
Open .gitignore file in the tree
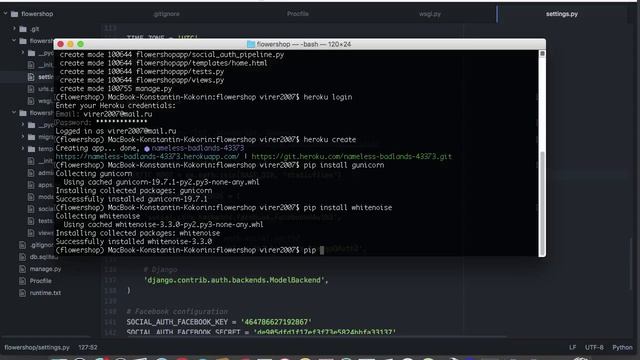pyautogui.click(x=42, y=245)
